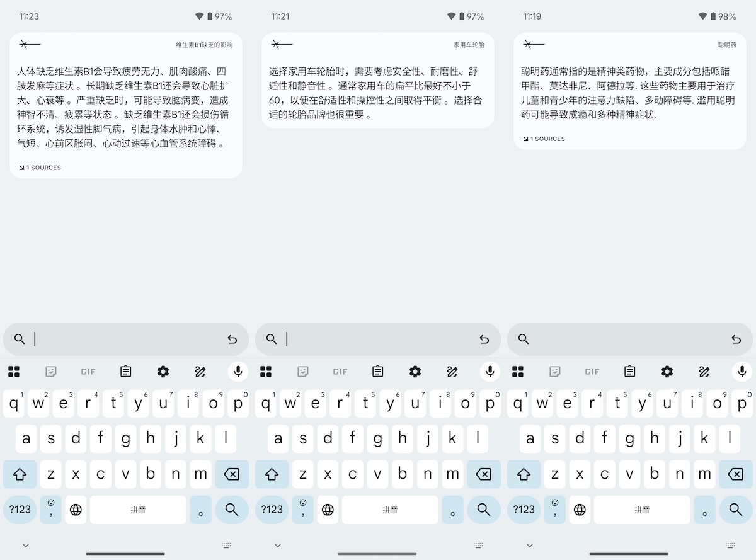Switch to ?123 symbols on the 11:23 keyboard
Viewport: 756px width, 560px height.
(x=20, y=510)
